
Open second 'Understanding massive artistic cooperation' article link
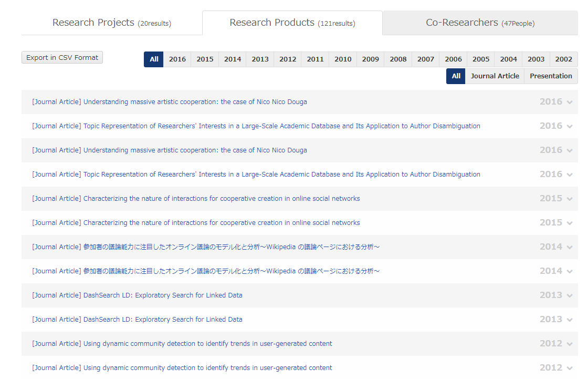[x=170, y=150]
